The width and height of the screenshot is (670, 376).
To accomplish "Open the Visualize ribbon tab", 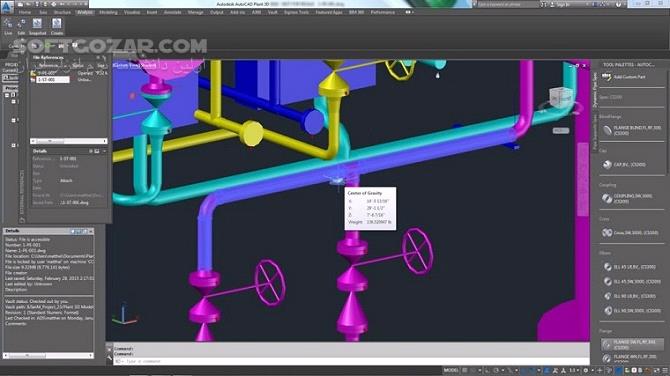I will pos(132,12).
